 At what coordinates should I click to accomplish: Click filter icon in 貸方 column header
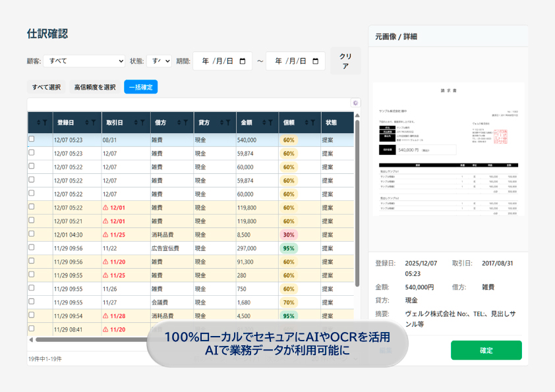click(228, 123)
